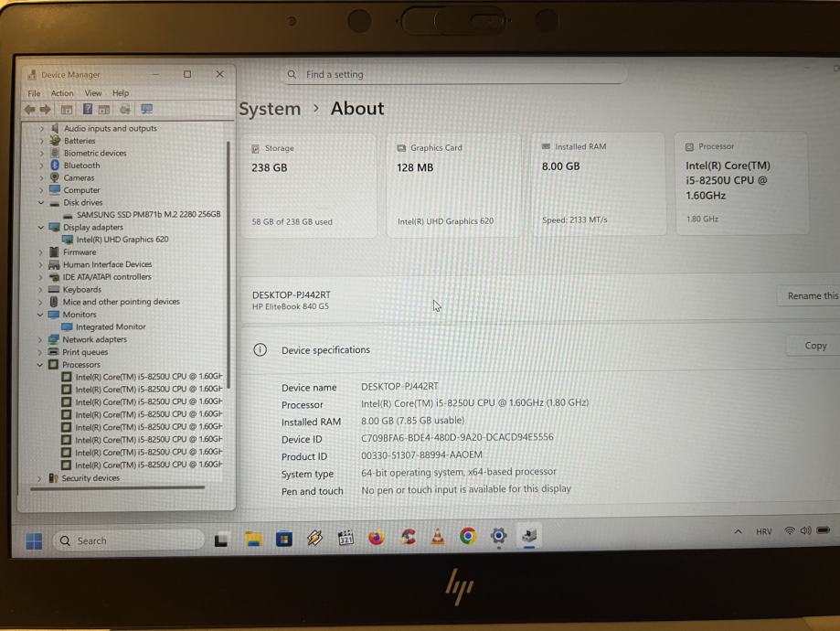Image resolution: width=840 pixels, height=631 pixels.
Task: Select Human Interface Devices node
Action: [107, 265]
